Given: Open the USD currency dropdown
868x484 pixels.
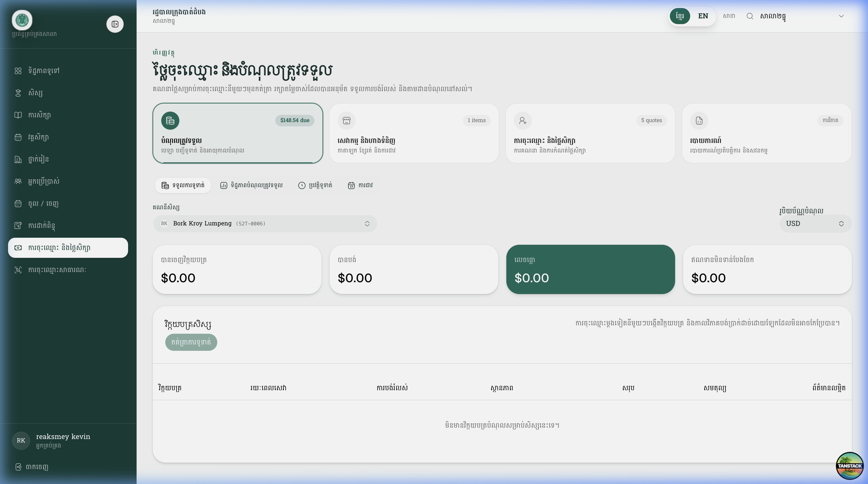Looking at the screenshot, I should point(815,223).
